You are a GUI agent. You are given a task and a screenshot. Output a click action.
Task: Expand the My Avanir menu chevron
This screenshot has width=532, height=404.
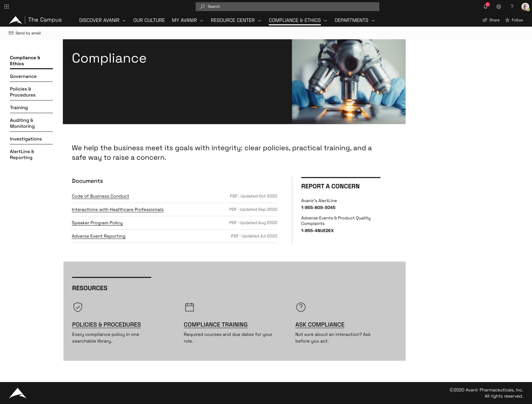click(201, 21)
